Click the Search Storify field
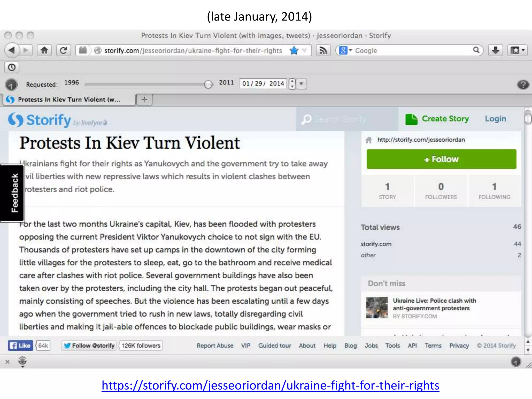The image size is (532, 399). [x=347, y=119]
